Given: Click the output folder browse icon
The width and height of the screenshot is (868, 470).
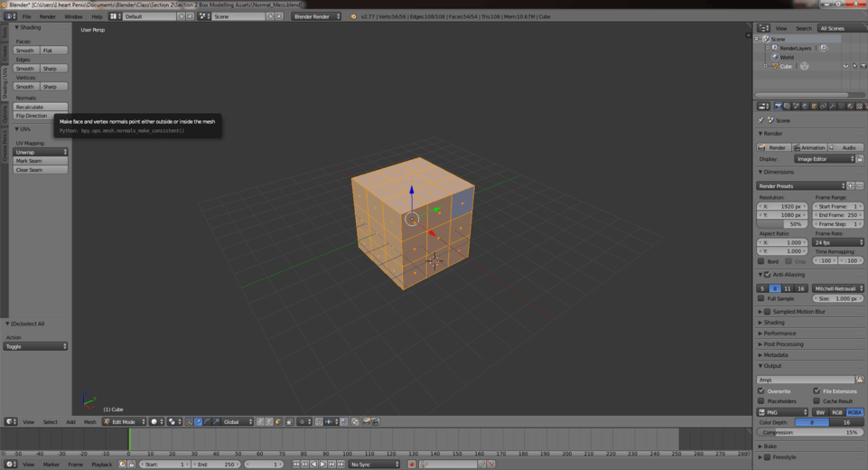Looking at the screenshot, I should click(x=859, y=380).
